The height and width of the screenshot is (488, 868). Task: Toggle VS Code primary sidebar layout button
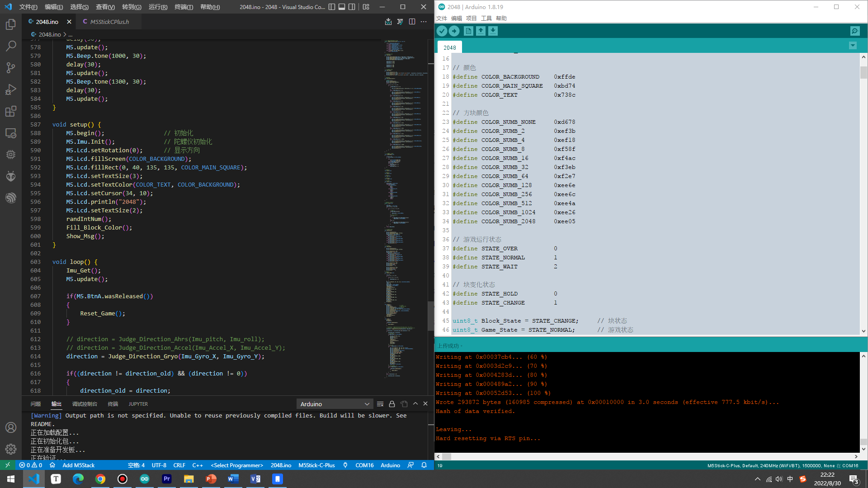click(332, 7)
